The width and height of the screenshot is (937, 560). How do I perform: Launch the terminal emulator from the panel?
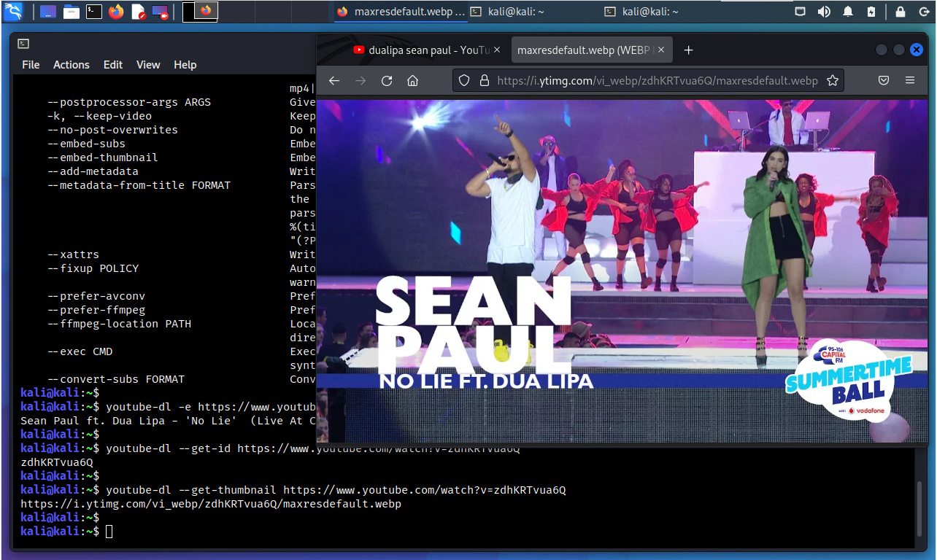(x=93, y=11)
